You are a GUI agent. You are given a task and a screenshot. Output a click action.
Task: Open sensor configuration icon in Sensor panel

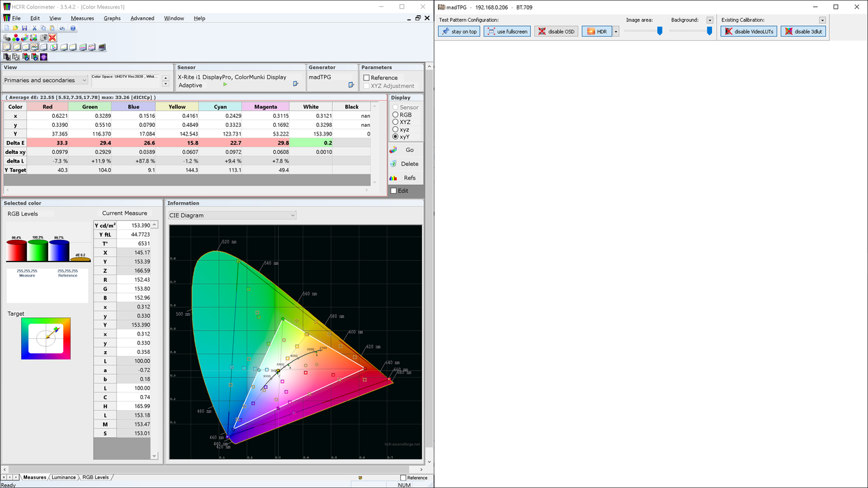(x=296, y=84)
